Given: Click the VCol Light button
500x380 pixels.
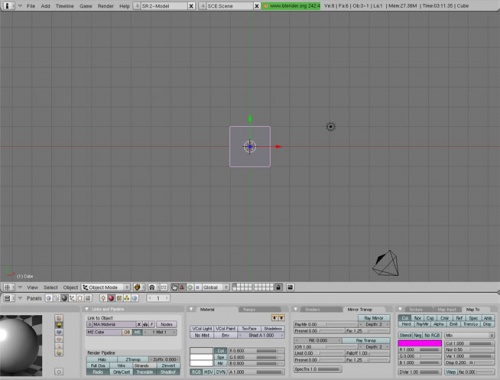Looking at the screenshot, I should coord(202,328).
